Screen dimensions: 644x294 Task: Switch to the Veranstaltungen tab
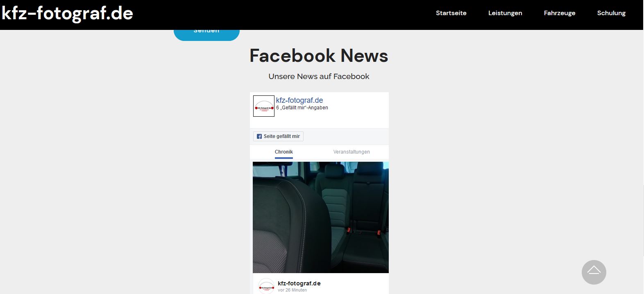351,152
